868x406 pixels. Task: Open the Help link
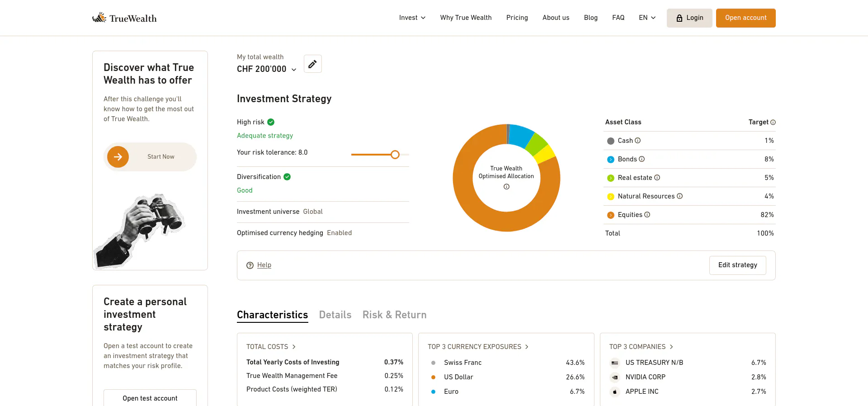(x=264, y=265)
